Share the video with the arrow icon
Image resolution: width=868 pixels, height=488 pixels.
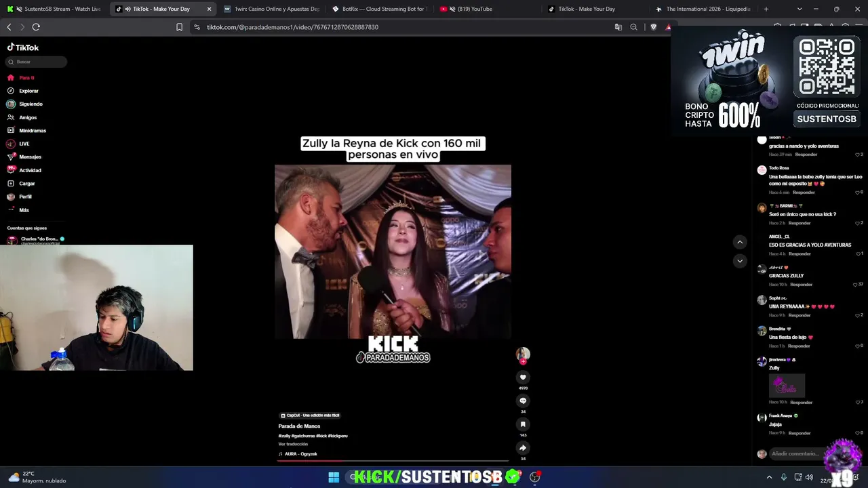(523, 447)
